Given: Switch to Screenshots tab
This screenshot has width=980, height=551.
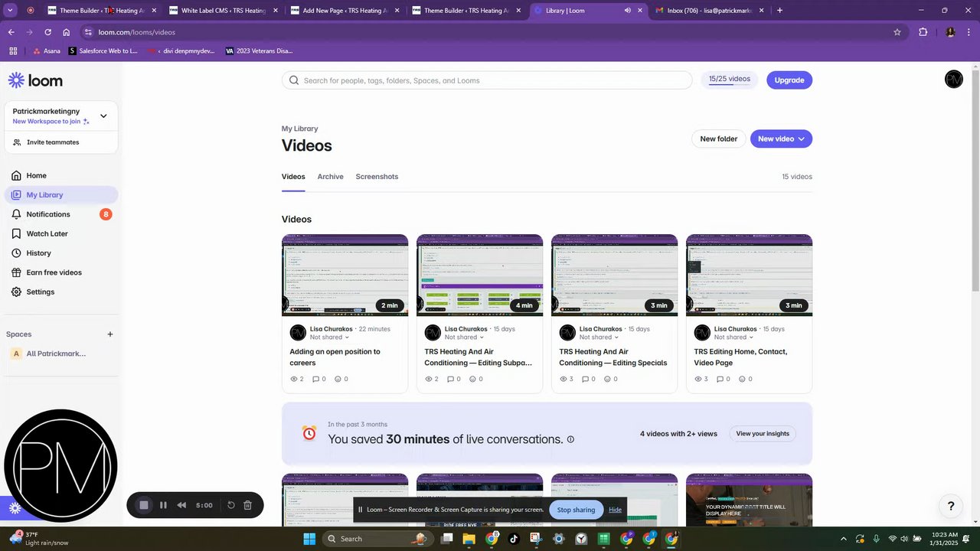Looking at the screenshot, I should point(377,177).
